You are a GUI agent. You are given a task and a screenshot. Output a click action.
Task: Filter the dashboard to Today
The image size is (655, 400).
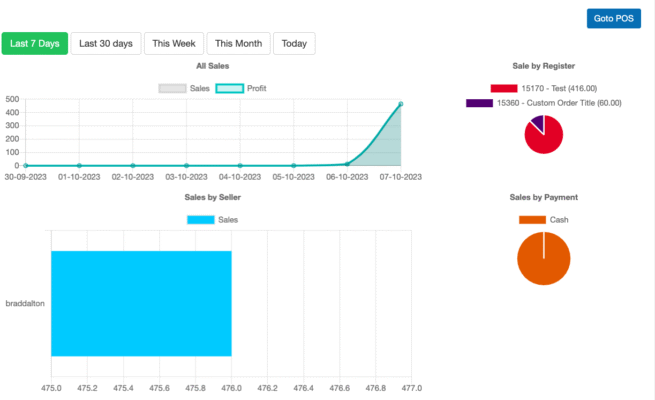pyautogui.click(x=294, y=43)
